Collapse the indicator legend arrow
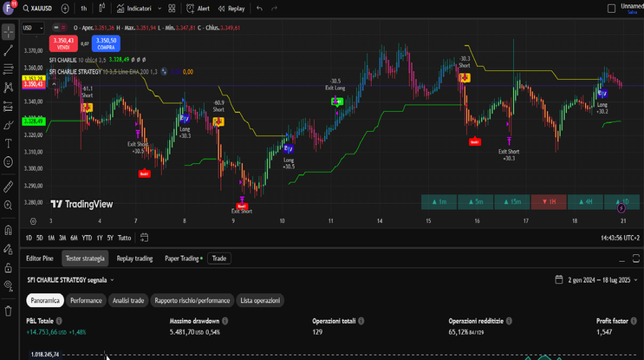The width and height of the screenshot is (644, 360). point(54,84)
